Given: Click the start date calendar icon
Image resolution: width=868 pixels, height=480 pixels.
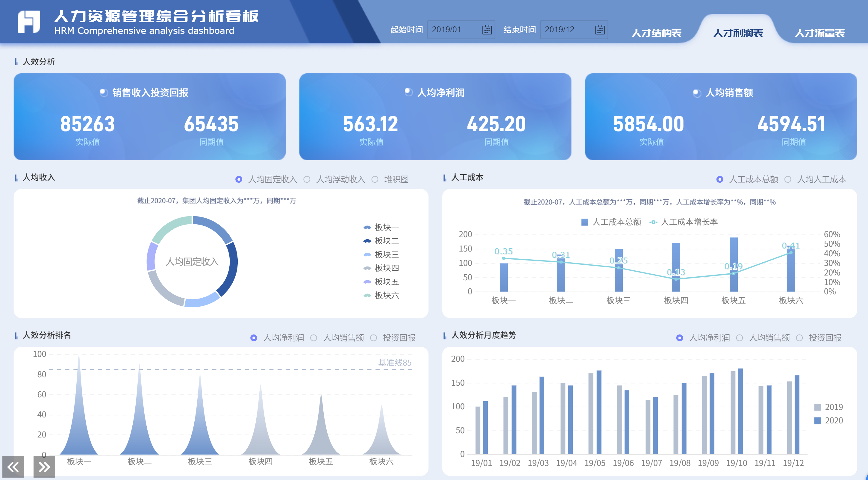Looking at the screenshot, I should pos(487,30).
